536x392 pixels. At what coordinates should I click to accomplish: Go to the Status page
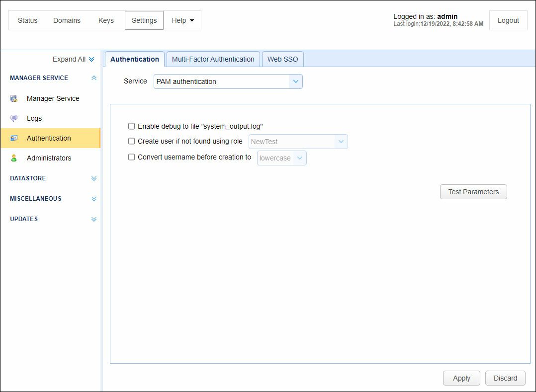[x=27, y=20]
